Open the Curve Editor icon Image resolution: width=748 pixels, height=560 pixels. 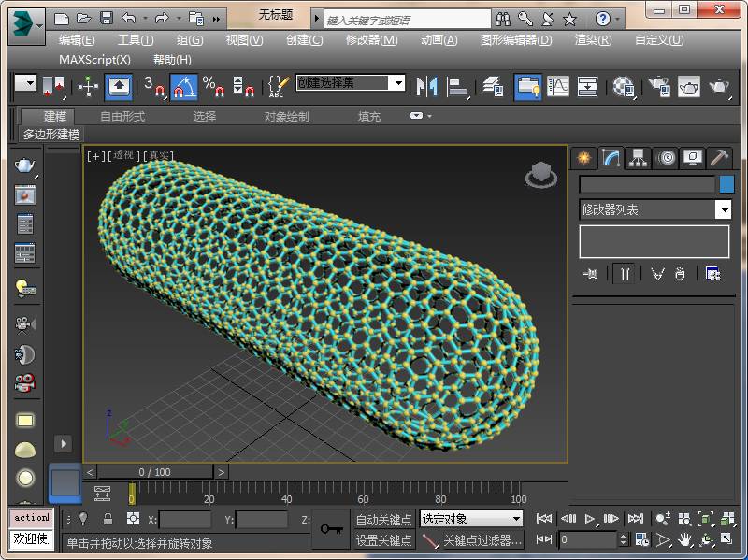tap(557, 87)
